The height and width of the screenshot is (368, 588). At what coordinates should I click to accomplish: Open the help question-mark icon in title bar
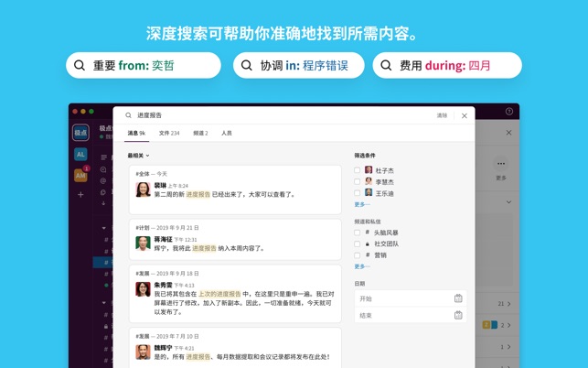pyautogui.click(x=508, y=111)
